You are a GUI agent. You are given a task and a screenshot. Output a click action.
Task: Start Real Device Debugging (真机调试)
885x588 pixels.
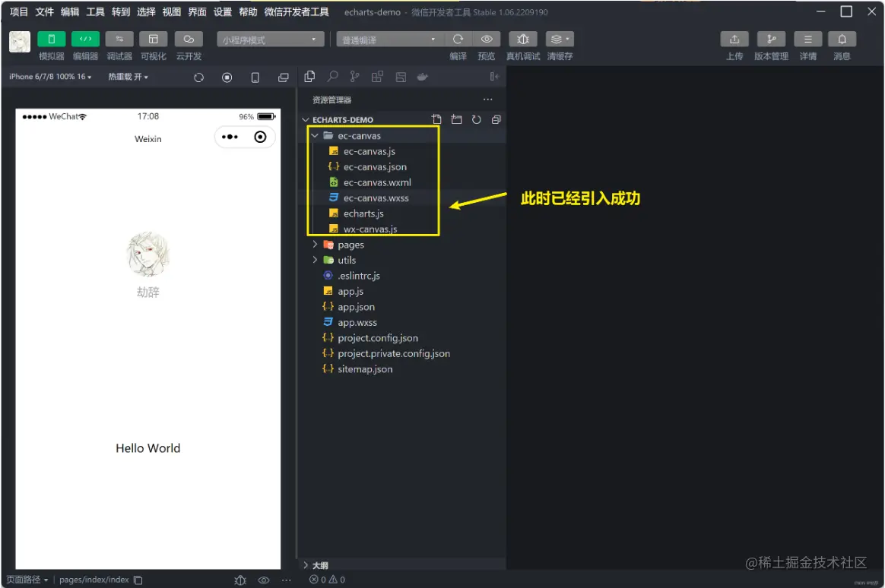pyautogui.click(x=522, y=39)
